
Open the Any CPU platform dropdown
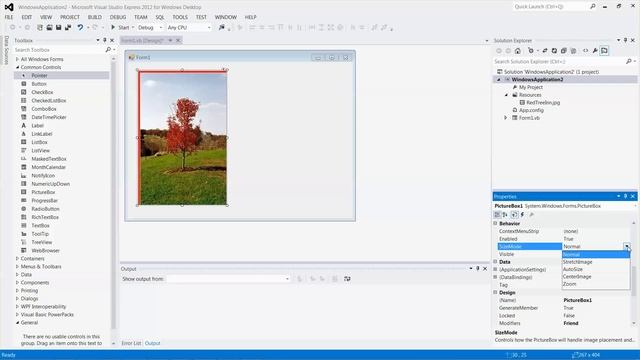189,27
